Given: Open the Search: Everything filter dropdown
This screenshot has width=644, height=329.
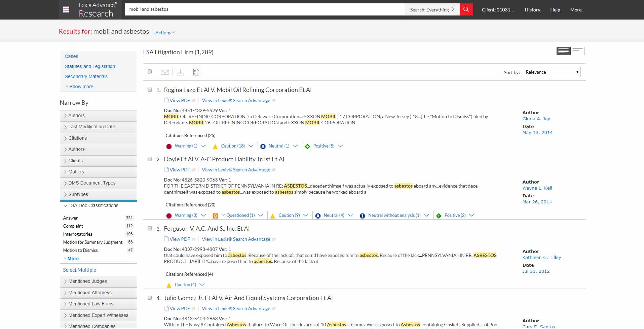Looking at the screenshot, I should click(432, 9).
